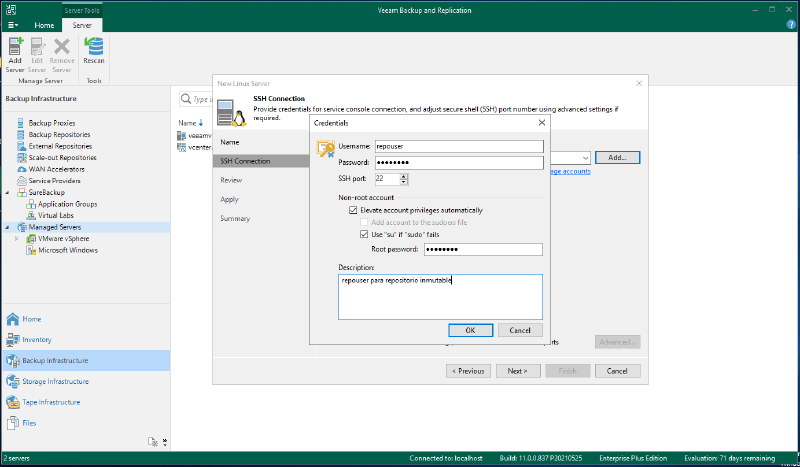Confirm credentials with OK button
Screen dimensions: 800x467
click(470, 330)
